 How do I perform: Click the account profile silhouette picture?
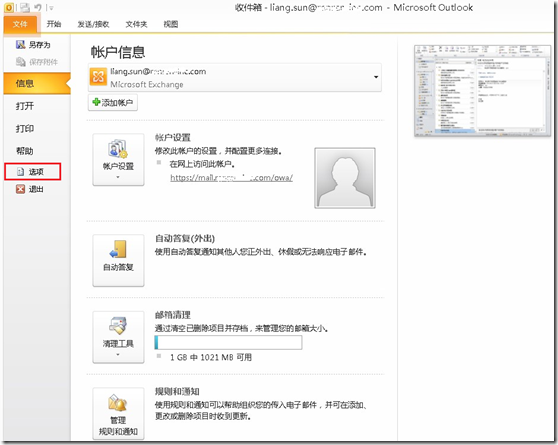(344, 178)
